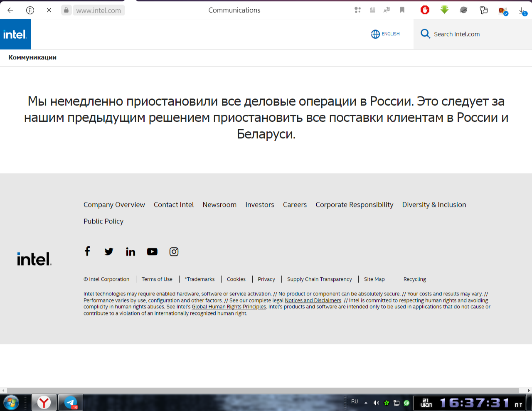
Task: Open RU keyboard language switcher
Action: tap(355, 401)
